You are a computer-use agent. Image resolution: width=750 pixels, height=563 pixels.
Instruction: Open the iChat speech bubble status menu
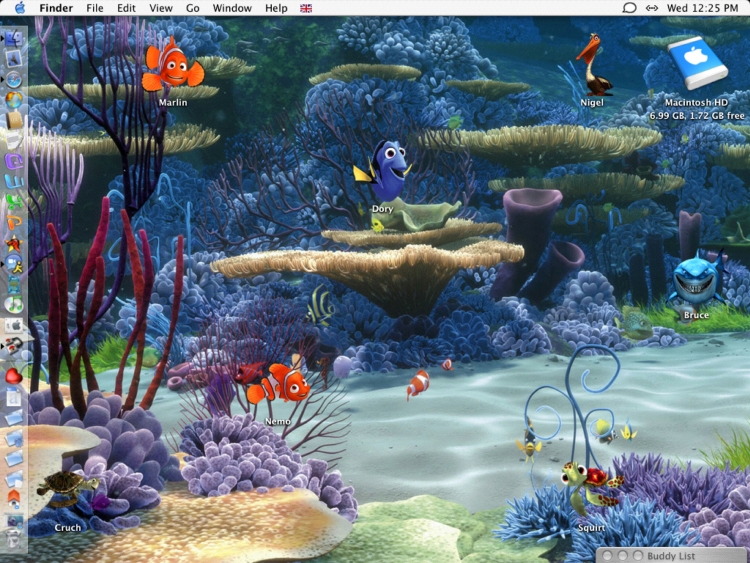coord(629,8)
